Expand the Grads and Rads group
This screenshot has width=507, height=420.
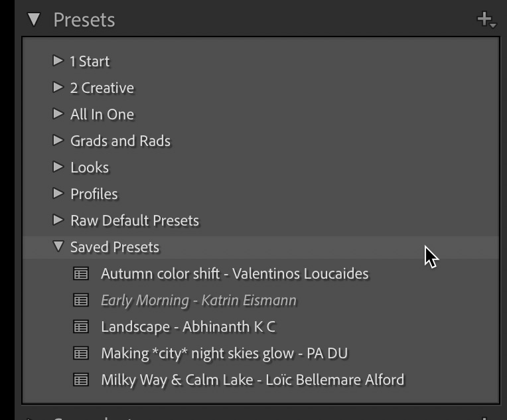point(58,141)
